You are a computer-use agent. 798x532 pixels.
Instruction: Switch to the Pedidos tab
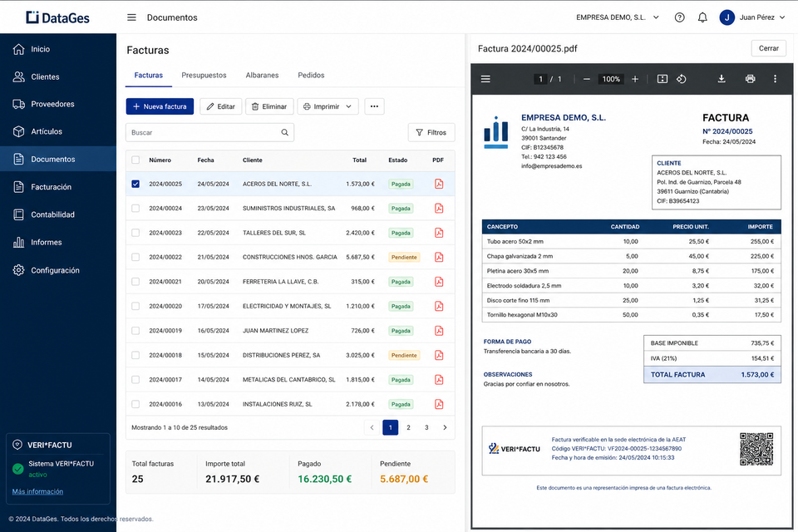tap(311, 75)
